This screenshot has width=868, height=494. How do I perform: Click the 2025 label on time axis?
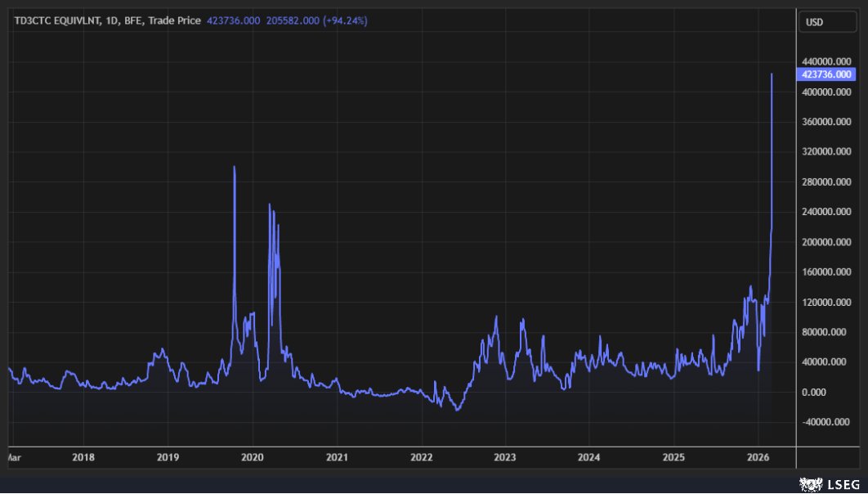click(673, 457)
